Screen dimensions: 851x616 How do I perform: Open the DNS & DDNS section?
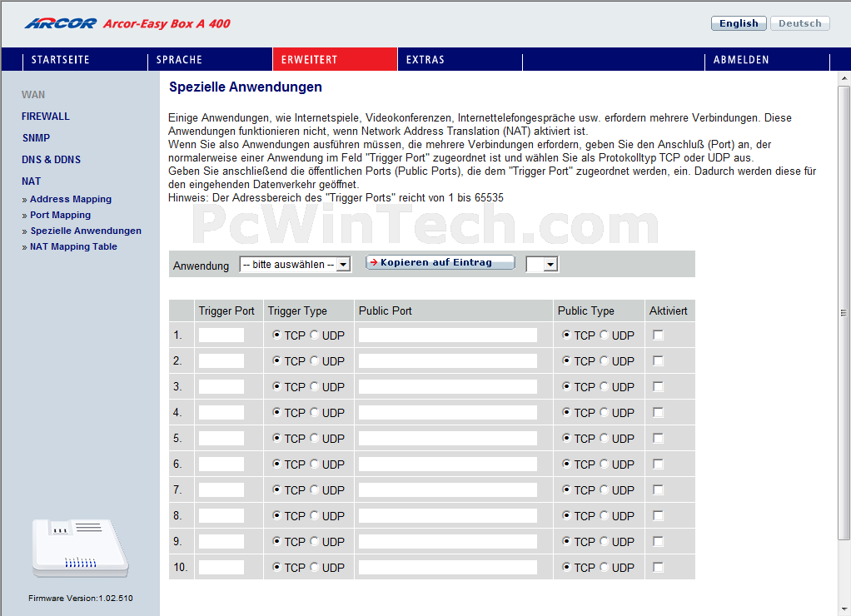[x=51, y=160]
